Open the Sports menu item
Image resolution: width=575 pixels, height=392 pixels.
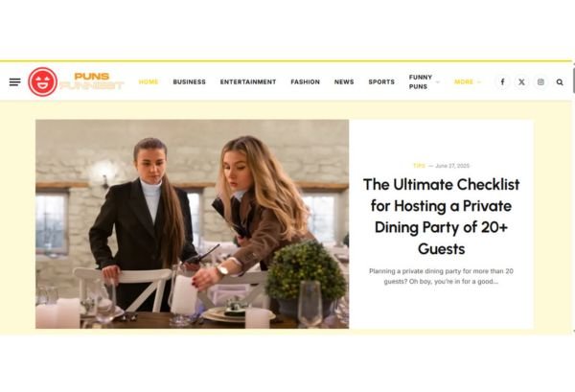point(381,81)
